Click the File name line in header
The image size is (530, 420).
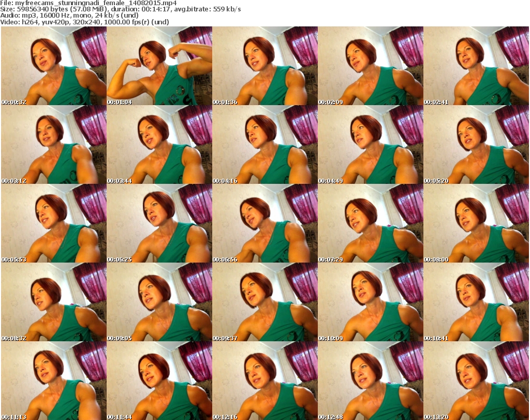pyautogui.click(x=89, y=3)
